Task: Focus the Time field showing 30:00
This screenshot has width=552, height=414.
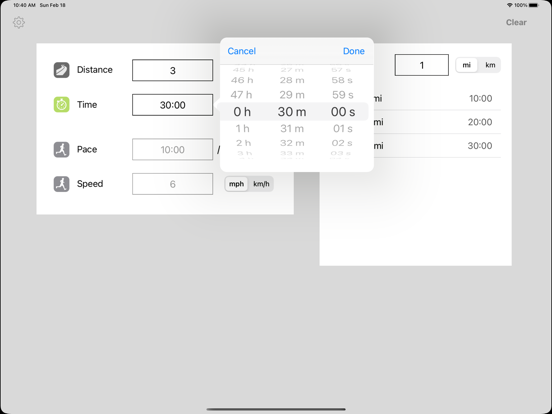Action: (172, 105)
